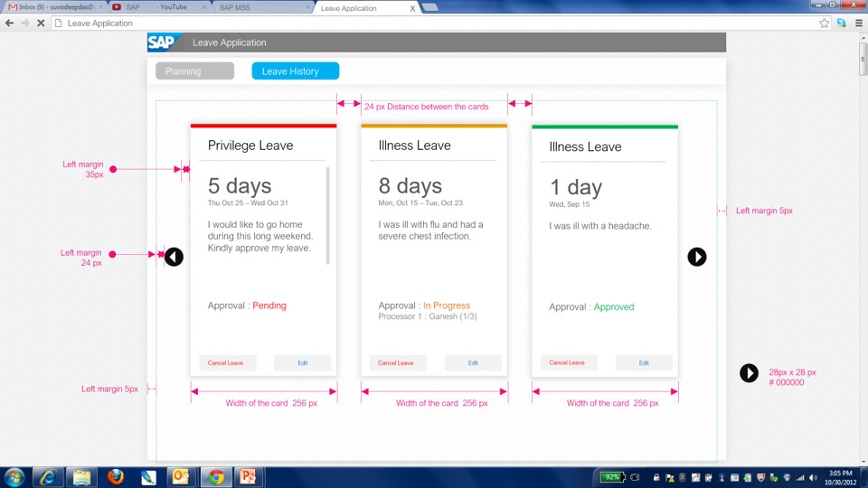
Task: Click the left carousel arrow
Action: (x=174, y=257)
